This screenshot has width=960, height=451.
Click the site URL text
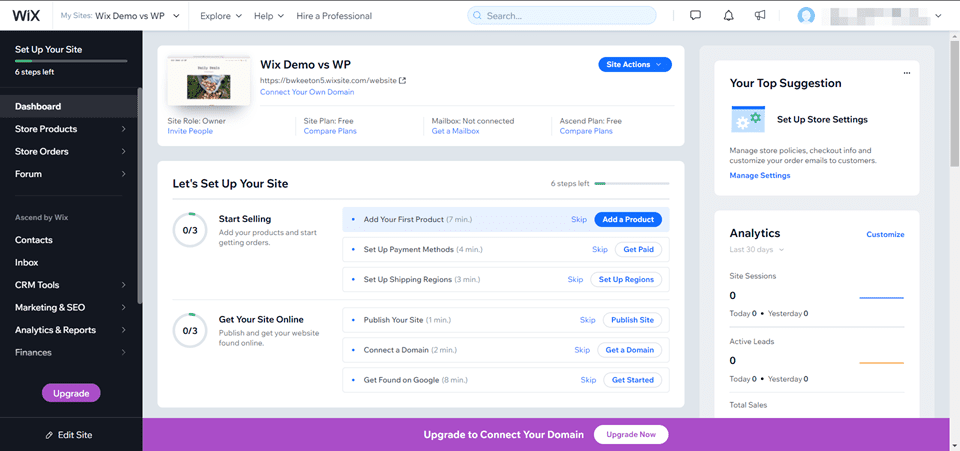328,80
